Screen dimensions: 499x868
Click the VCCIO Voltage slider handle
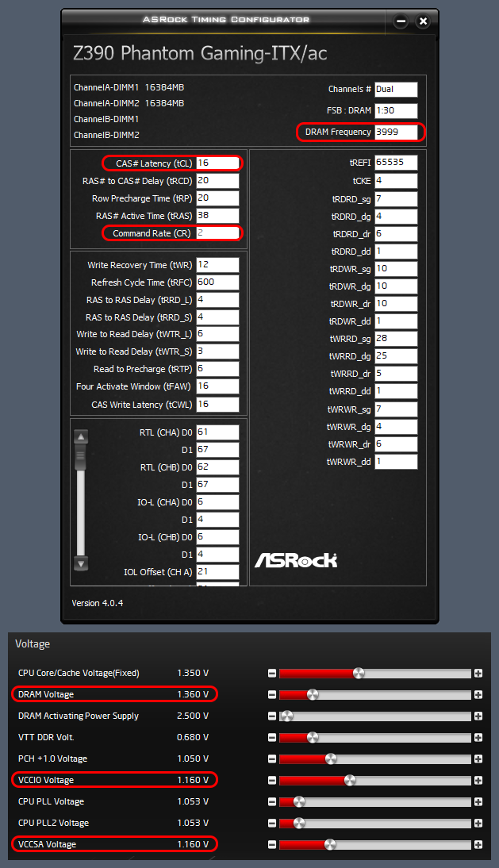tap(350, 780)
